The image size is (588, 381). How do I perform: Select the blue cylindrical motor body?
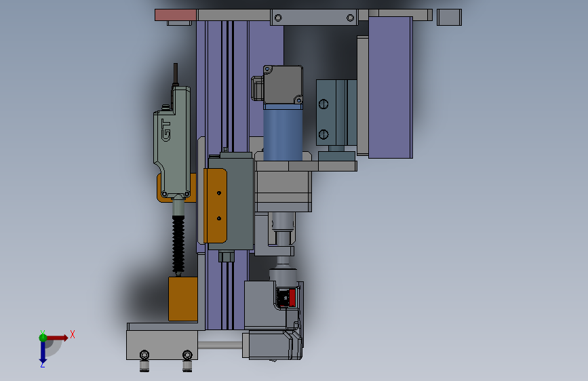pyautogui.click(x=283, y=132)
